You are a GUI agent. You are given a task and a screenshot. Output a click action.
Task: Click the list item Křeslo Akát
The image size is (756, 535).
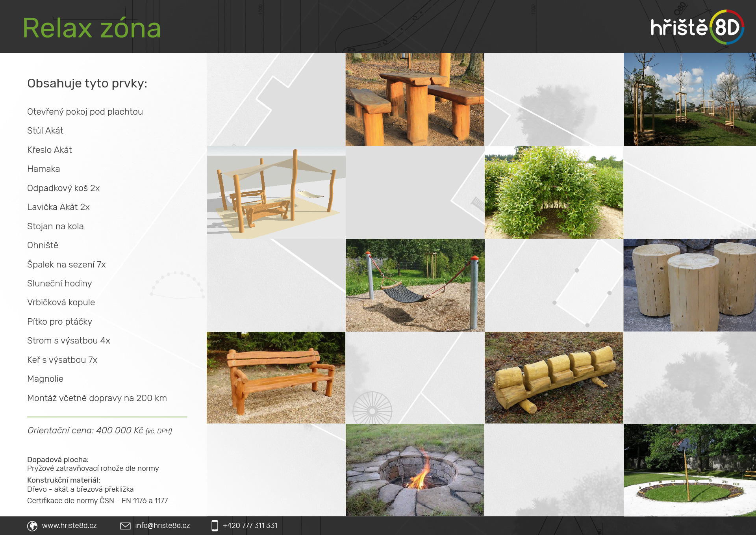(50, 150)
